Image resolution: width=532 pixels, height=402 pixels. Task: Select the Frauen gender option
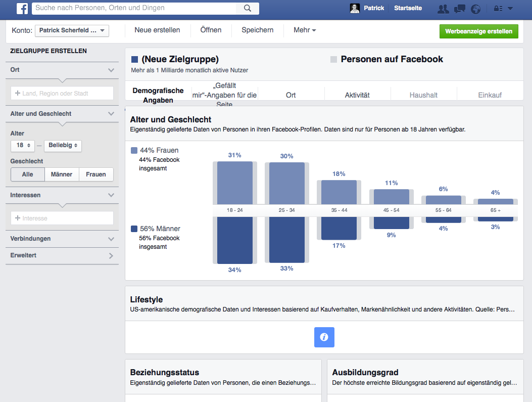(x=96, y=174)
